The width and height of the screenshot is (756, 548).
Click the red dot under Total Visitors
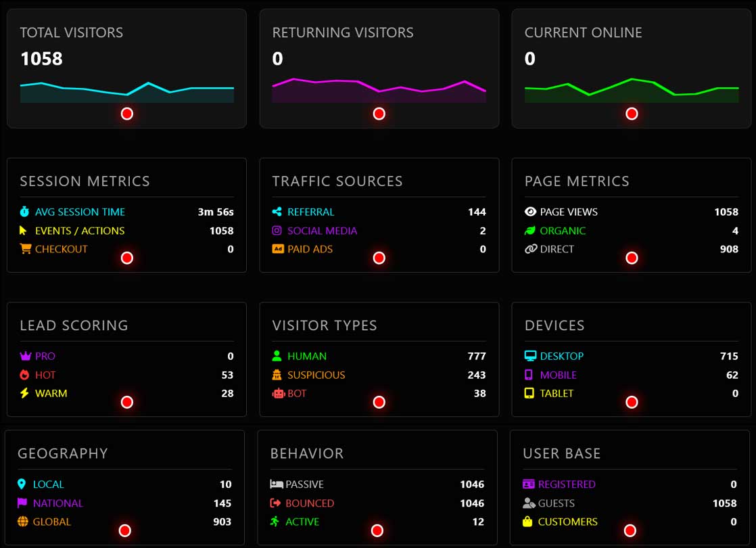click(x=127, y=114)
